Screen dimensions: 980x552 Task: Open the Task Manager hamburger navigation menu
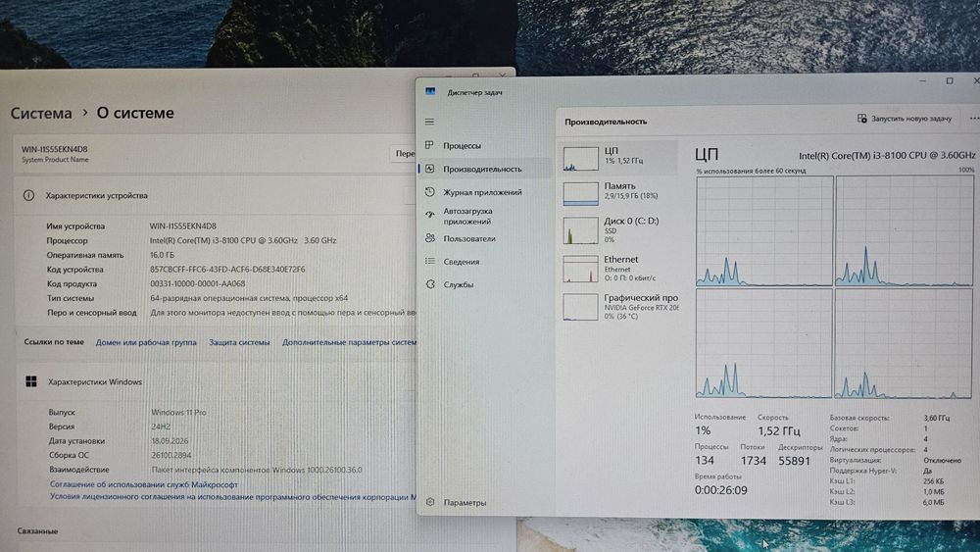coord(429,122)
